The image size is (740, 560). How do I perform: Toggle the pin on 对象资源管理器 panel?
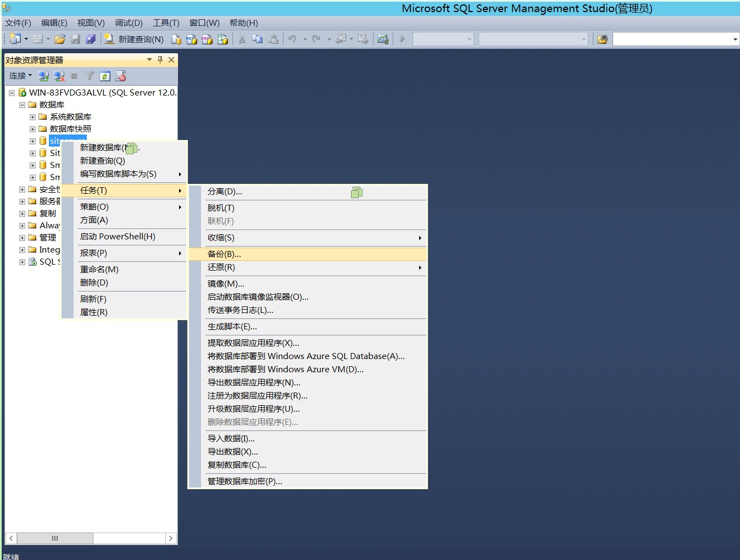click(x=159, y=60)
